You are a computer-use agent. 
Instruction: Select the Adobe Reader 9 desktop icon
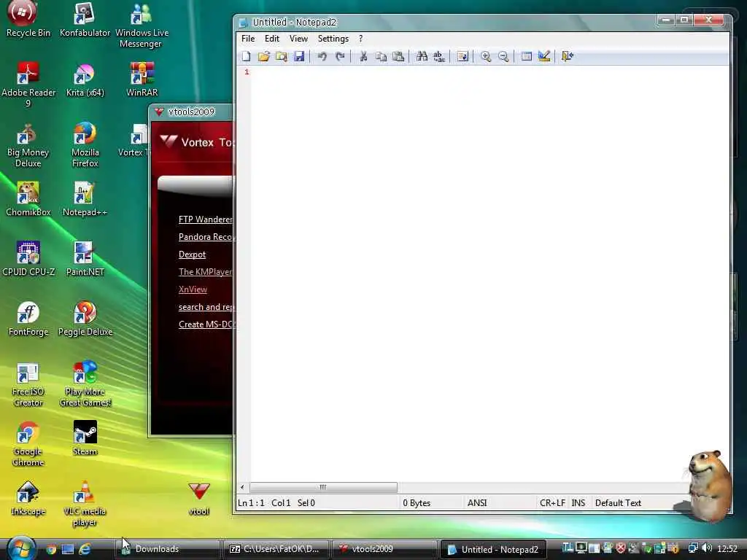point(28,85)
